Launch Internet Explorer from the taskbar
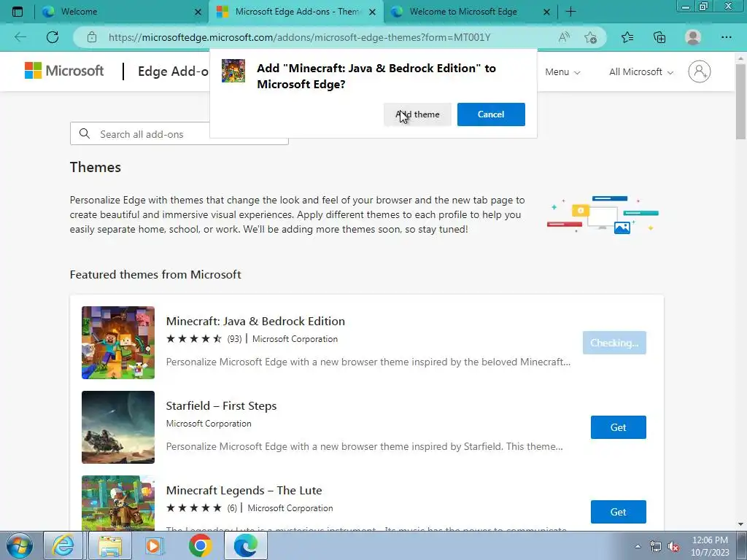 click(63, 545)
